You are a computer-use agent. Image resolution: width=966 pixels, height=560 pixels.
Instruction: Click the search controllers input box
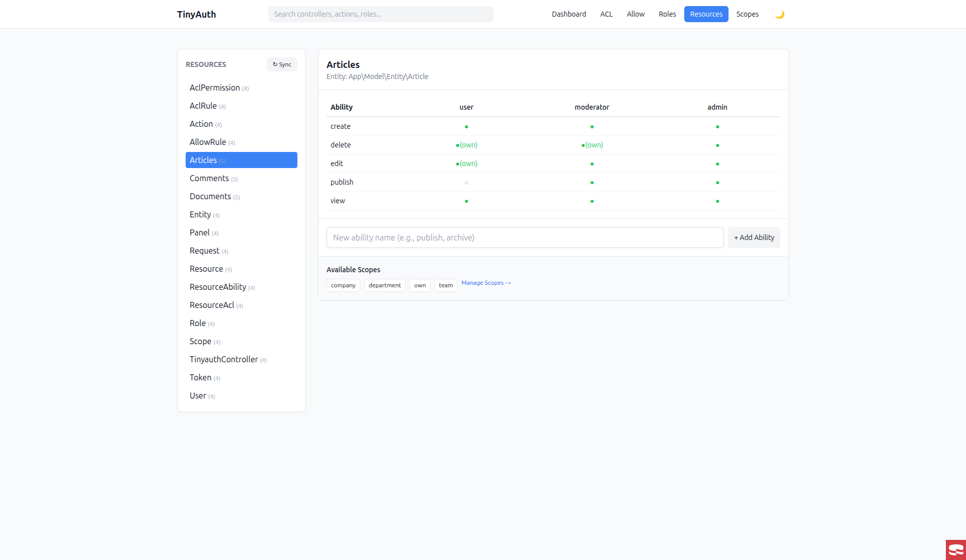380,14
